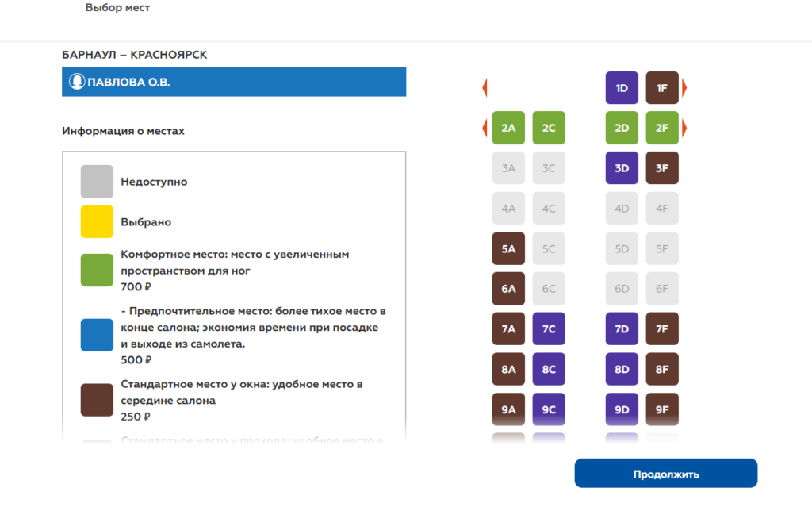Choose purple seat 3D

tap(622, 168)
